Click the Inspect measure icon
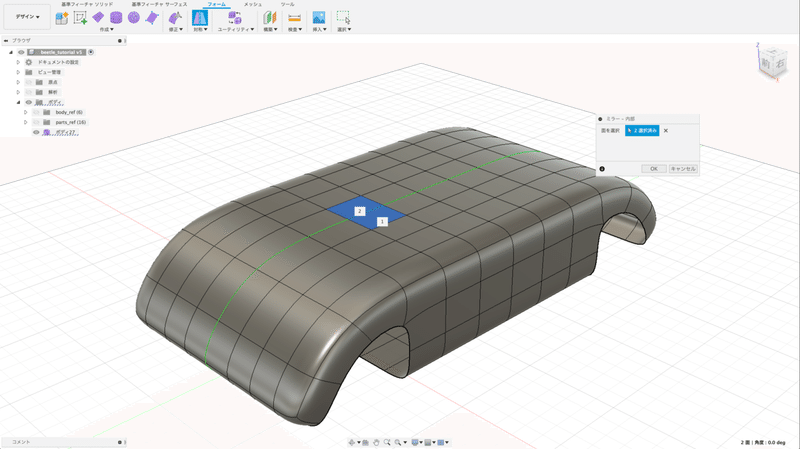800x449 pixels. (294, 18)
